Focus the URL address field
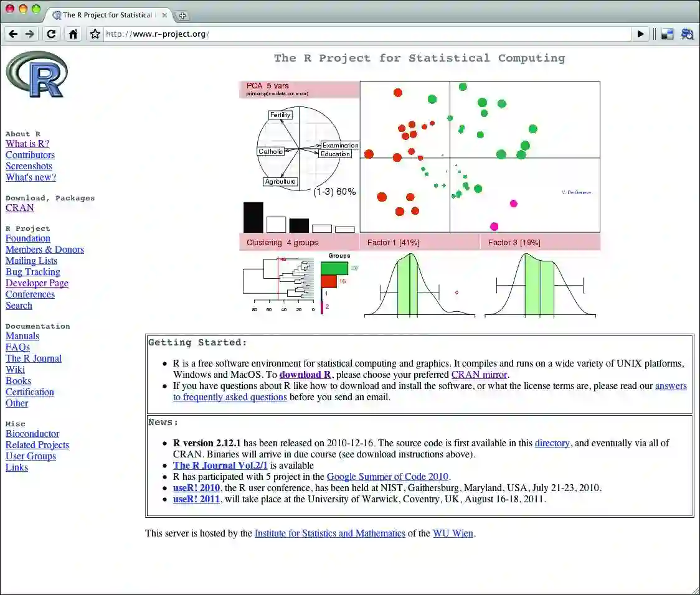 click(x=367, y=34)
